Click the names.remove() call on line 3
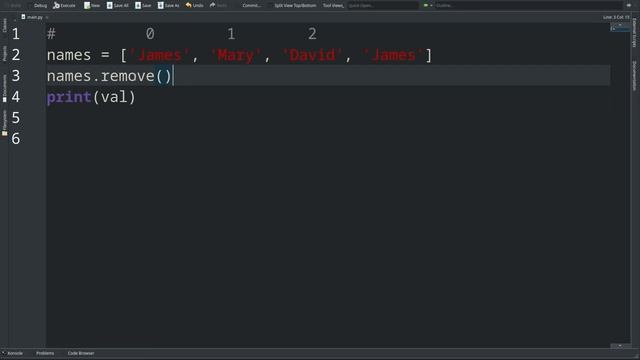Image resolution: width=640 pixels, height=360 pixels. point(109,76)
